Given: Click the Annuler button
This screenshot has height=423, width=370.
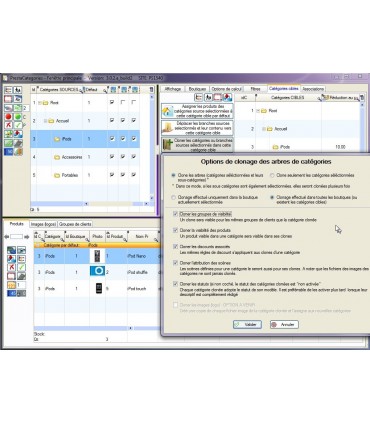Looking at the screenshot, I should pos(284,324).
